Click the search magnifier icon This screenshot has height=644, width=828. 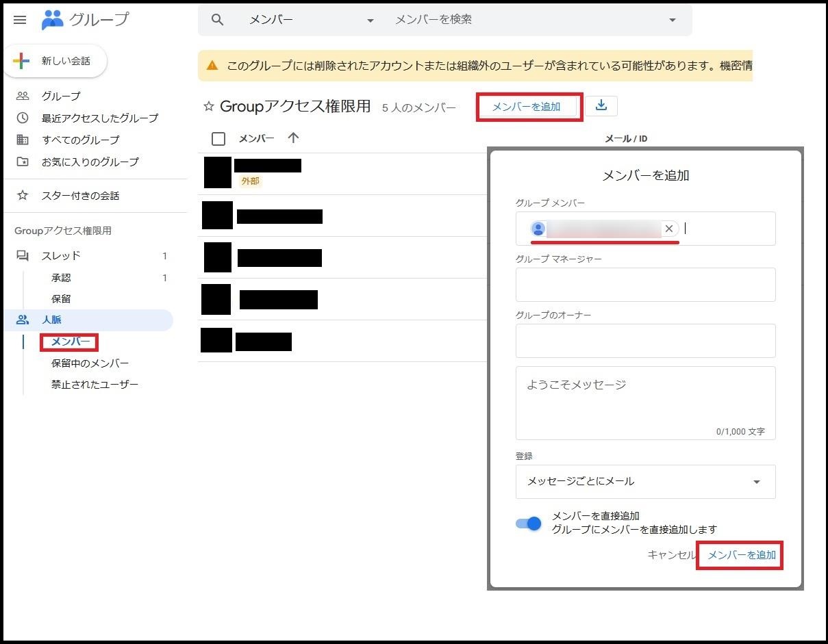point(218,20)
